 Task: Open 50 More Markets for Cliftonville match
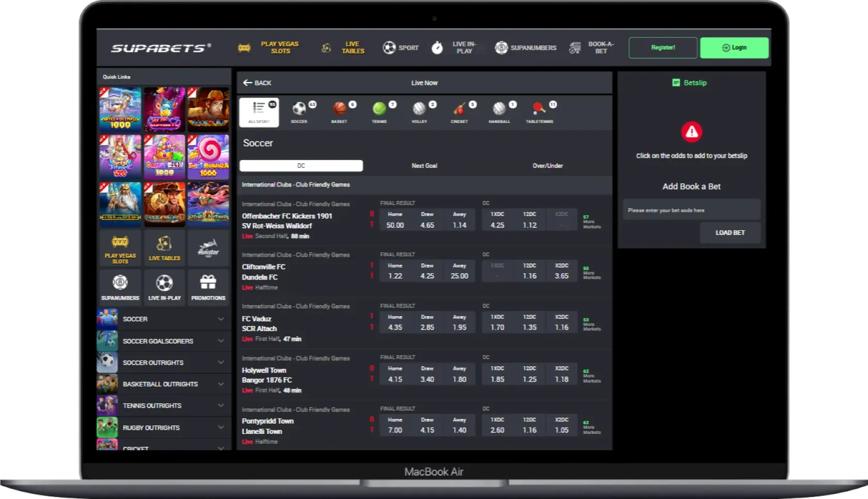pyautogui.click(x=592, y=273)
